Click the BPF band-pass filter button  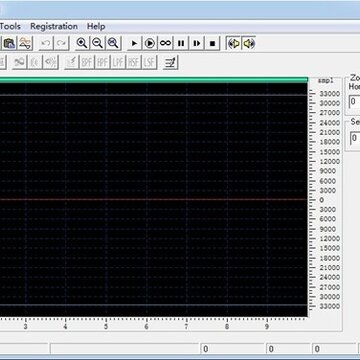click(87, 62)
